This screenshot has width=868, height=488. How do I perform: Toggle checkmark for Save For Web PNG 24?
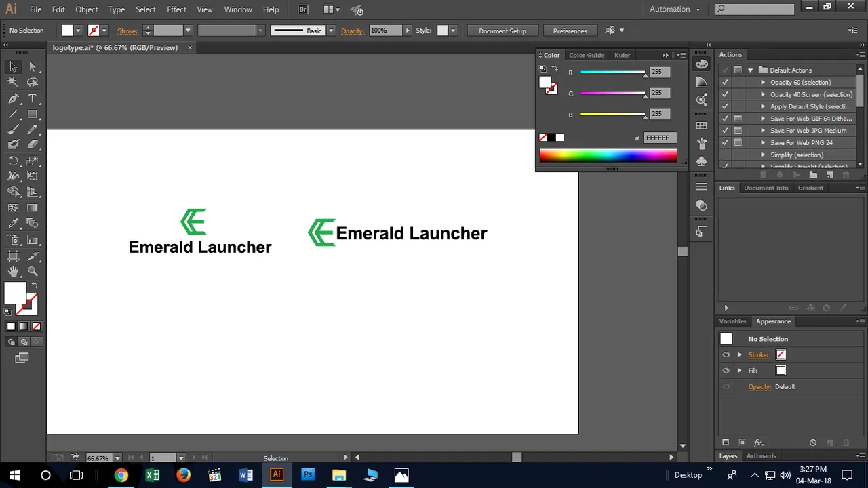pos(725,142)
